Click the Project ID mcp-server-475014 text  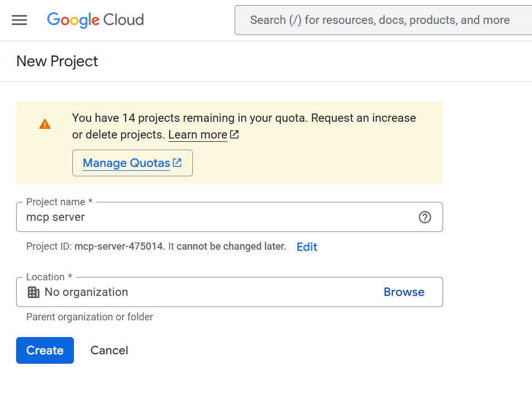pos(120,246)
